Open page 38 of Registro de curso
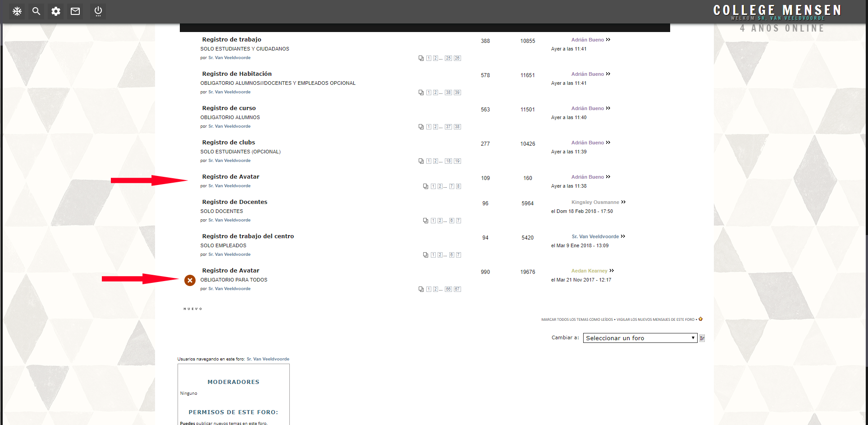Screen dimensions: 868x425 457,127
